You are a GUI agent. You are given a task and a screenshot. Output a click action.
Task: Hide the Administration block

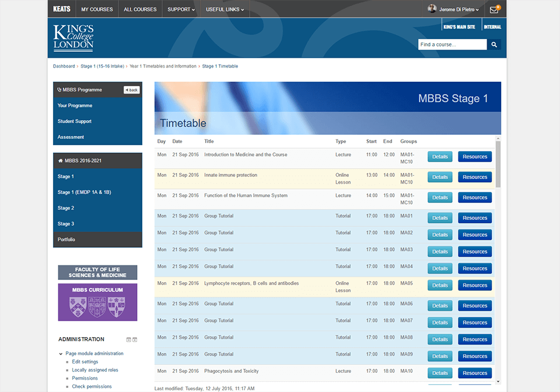(x=128, y=339)
